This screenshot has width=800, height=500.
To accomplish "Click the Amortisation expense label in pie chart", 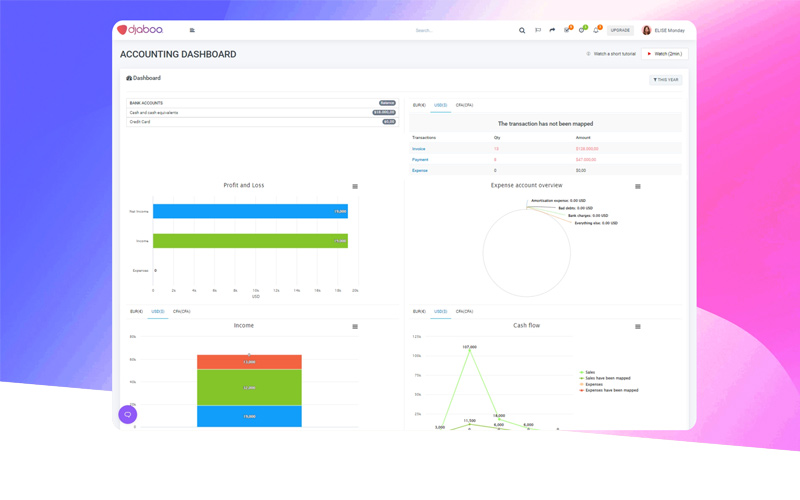I will (x=558, y=201).
